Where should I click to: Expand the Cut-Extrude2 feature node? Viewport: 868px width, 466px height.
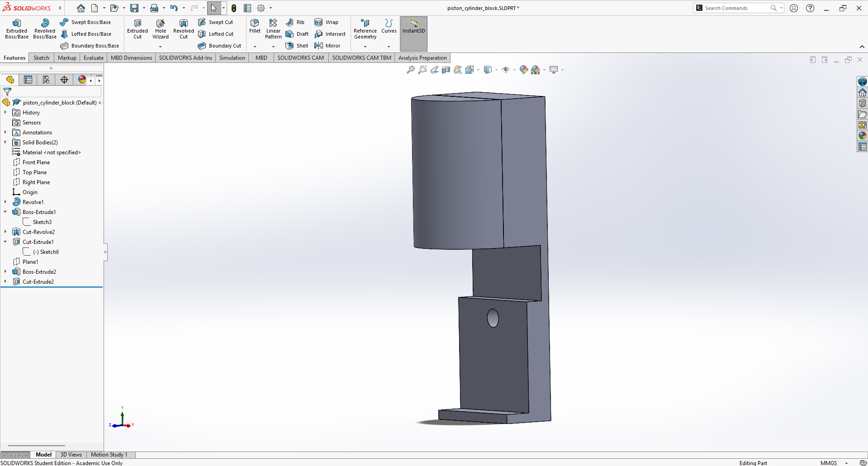(x=5, y=281)
